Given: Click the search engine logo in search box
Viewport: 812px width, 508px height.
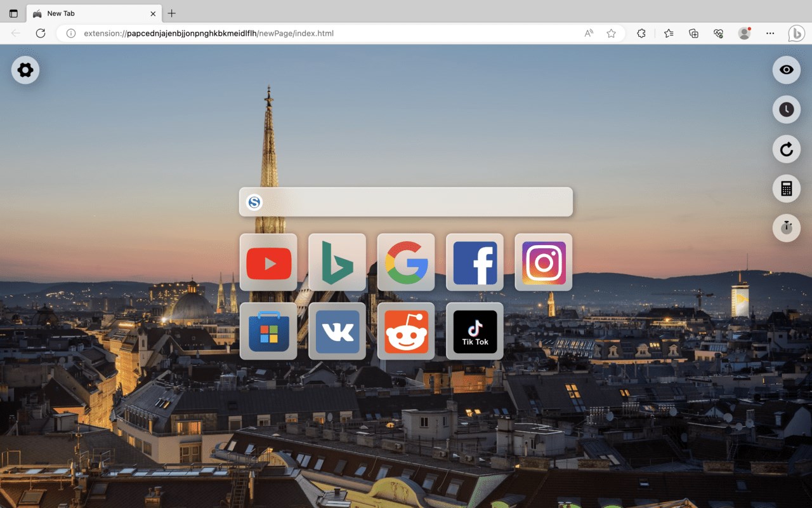Looking at the screenshot, I should click(x=254, y=202).
